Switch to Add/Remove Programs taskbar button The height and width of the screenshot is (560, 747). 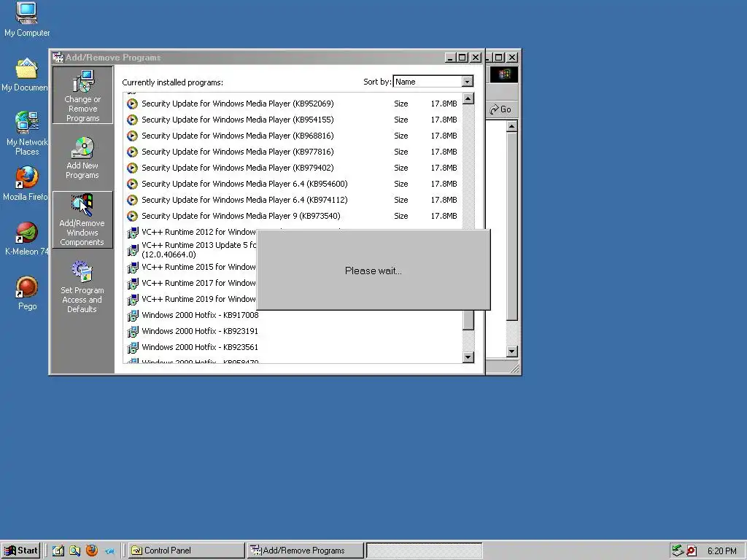point(306,551)
